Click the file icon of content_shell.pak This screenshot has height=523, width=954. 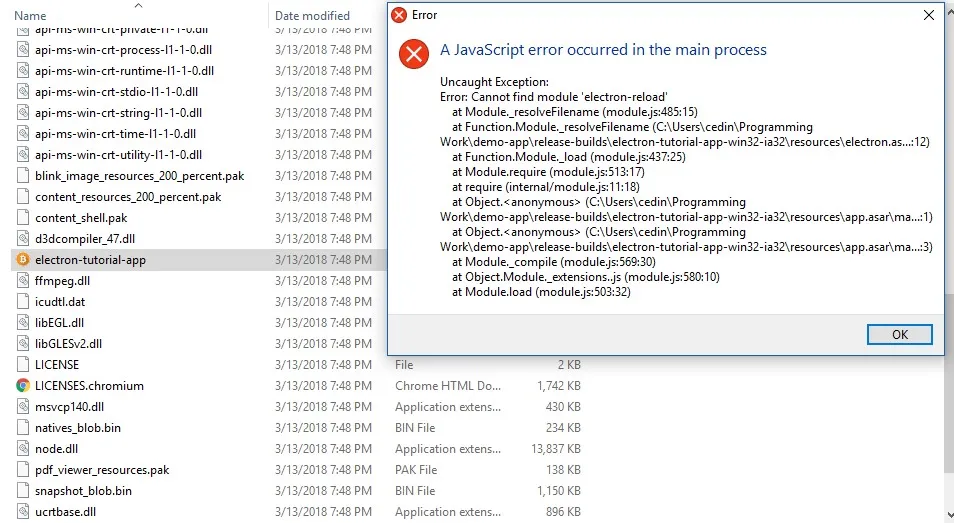[x=23, y=218]
